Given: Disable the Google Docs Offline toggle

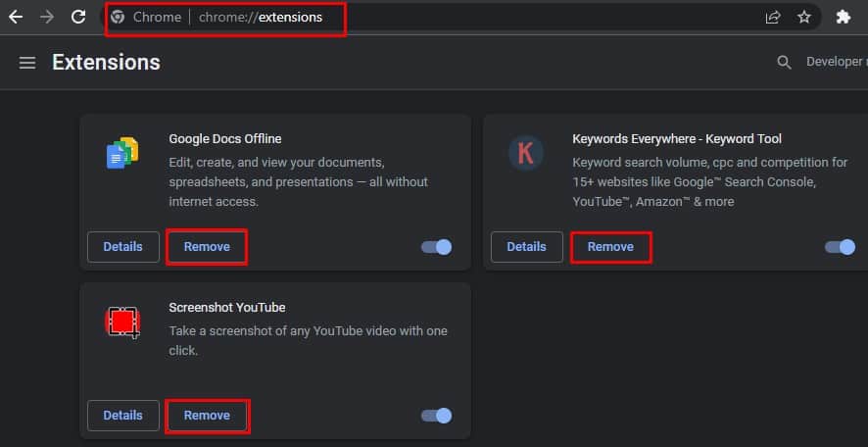Looking at the screenshot, I should tap(437, 247).
